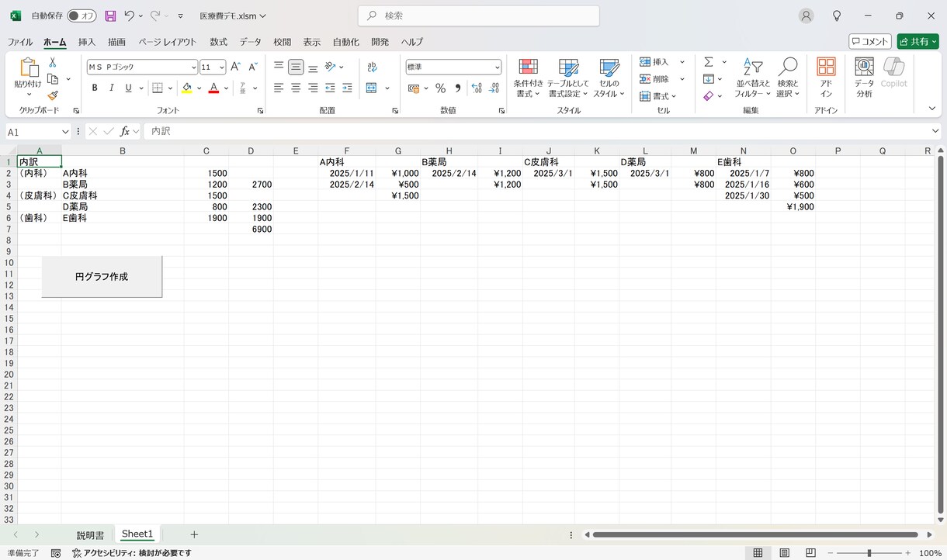The width and height of the screenshot is (947, 560).
Task: Click decrease decimal places icon
Action: click(494, 88)
